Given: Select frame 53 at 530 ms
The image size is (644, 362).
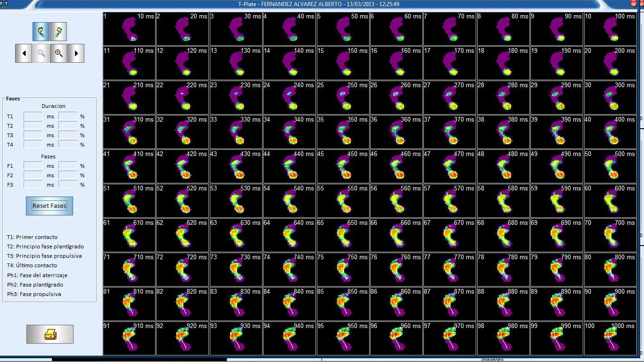Looking at the screenshot, I should tap(236, 201).
